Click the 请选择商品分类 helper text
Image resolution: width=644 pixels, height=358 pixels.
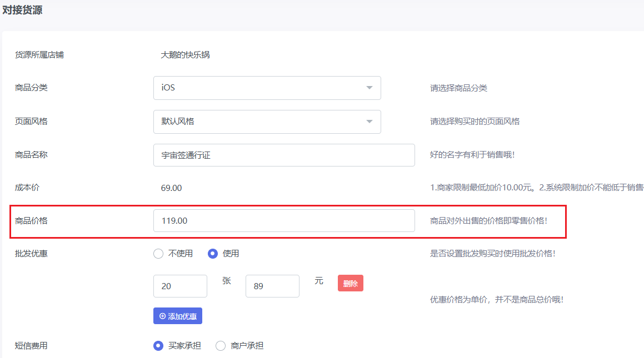pos(458,88)
